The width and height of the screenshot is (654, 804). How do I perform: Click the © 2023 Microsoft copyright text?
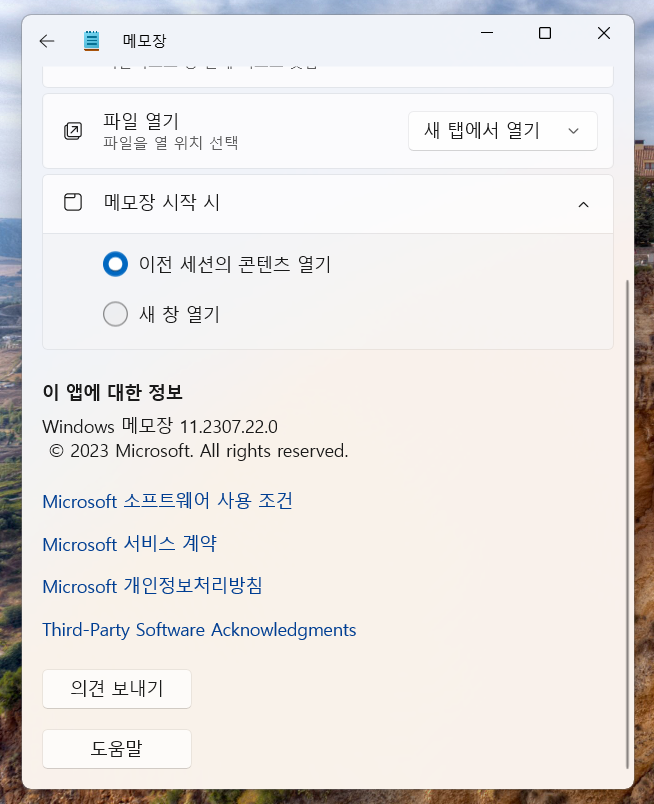pyautogui.click(x=199, y=451)
